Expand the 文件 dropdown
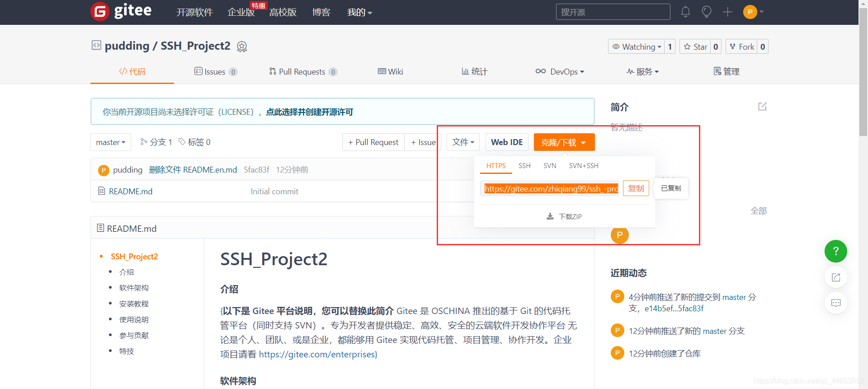The height and width of the screenshot is (389, 868). (x=463, y=142)
